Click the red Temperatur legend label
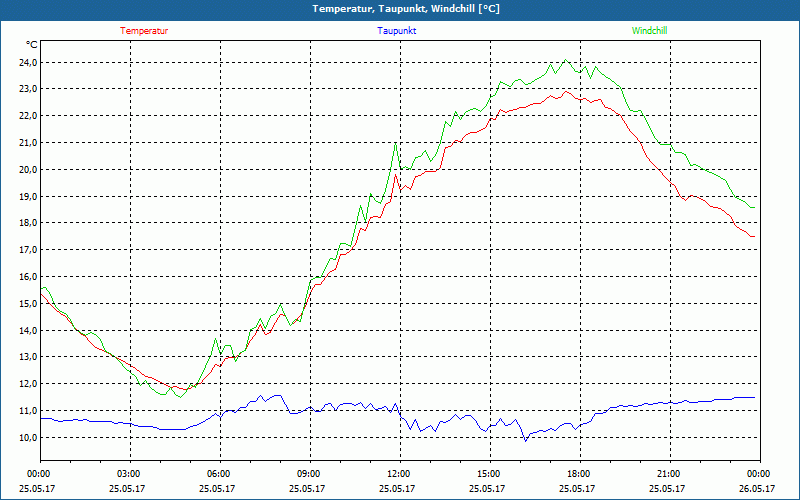 [x=144, y=31]
